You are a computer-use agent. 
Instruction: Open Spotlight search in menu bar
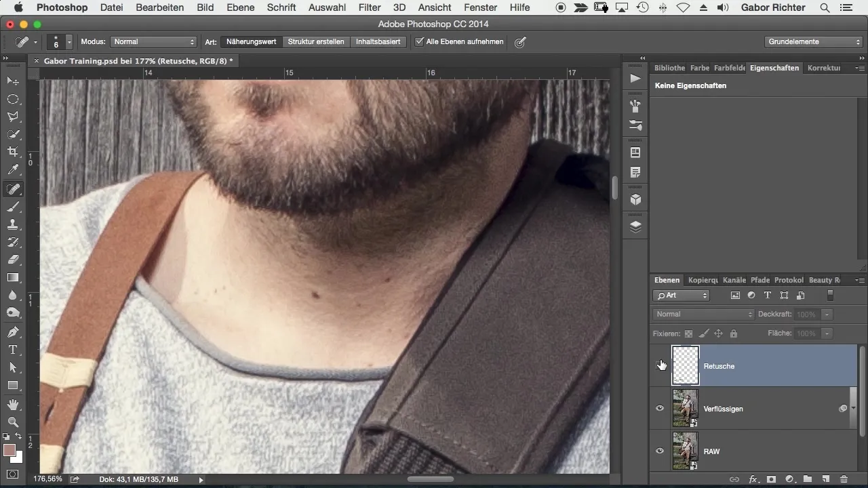click(825, 7)
